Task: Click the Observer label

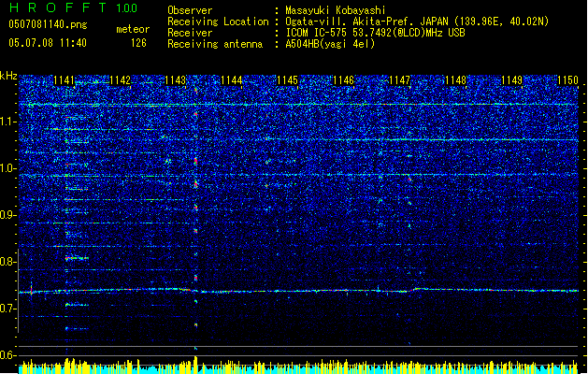Action: [x=190, y=10]
